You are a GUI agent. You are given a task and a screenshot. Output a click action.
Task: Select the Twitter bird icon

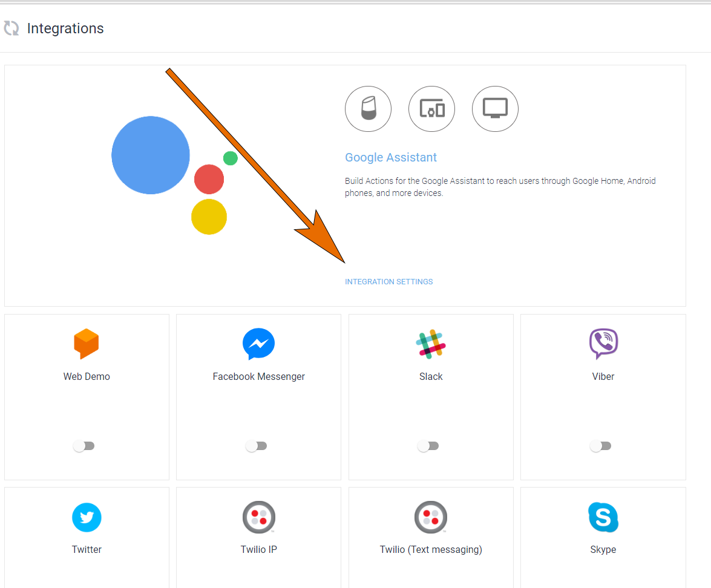87,517
